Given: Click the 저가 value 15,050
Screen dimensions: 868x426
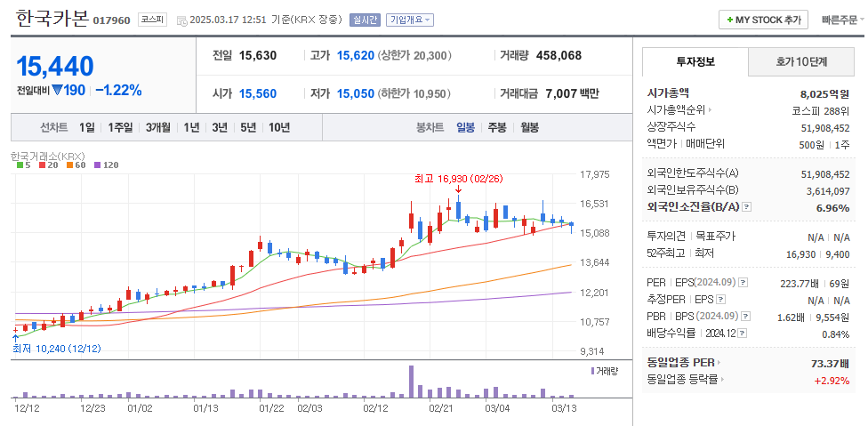Looking at the screenshot, I should click(x=356, y=93).
